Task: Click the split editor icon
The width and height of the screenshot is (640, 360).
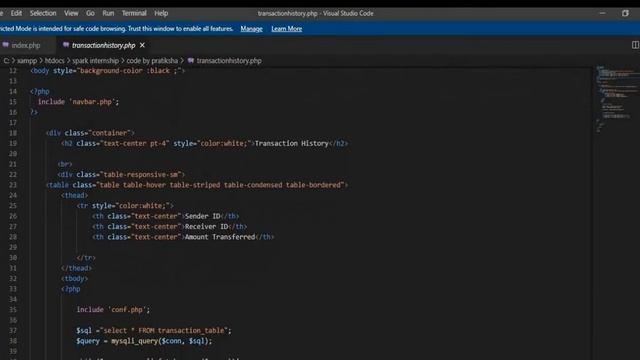Action: click(635, 45)
